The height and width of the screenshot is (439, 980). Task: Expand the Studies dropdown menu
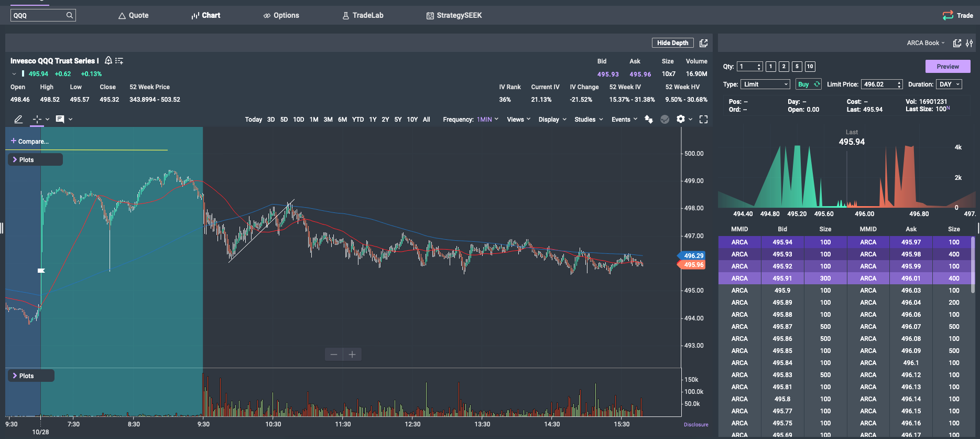pos(588,120)
